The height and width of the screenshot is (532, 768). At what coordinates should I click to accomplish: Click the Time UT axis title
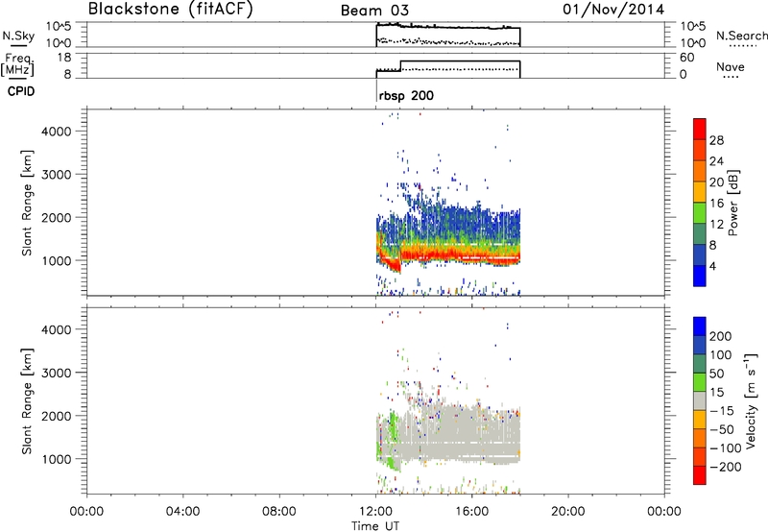[375, 526]
